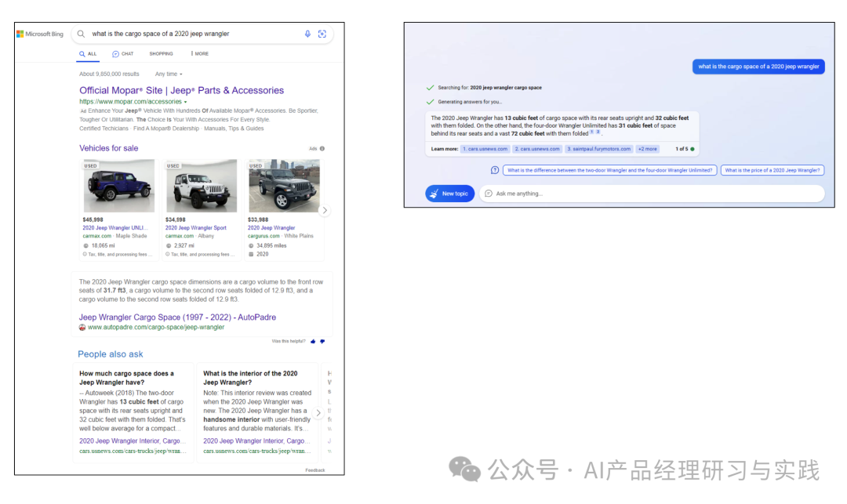
Task: Click the user question chat bubble
Action: (x=758, y=67)
